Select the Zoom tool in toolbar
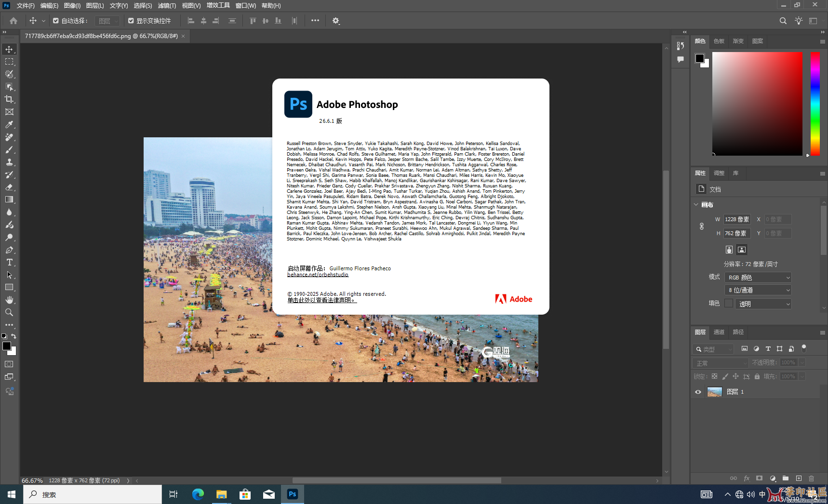This screenshot has width=828, height=504. click(9, 313)
